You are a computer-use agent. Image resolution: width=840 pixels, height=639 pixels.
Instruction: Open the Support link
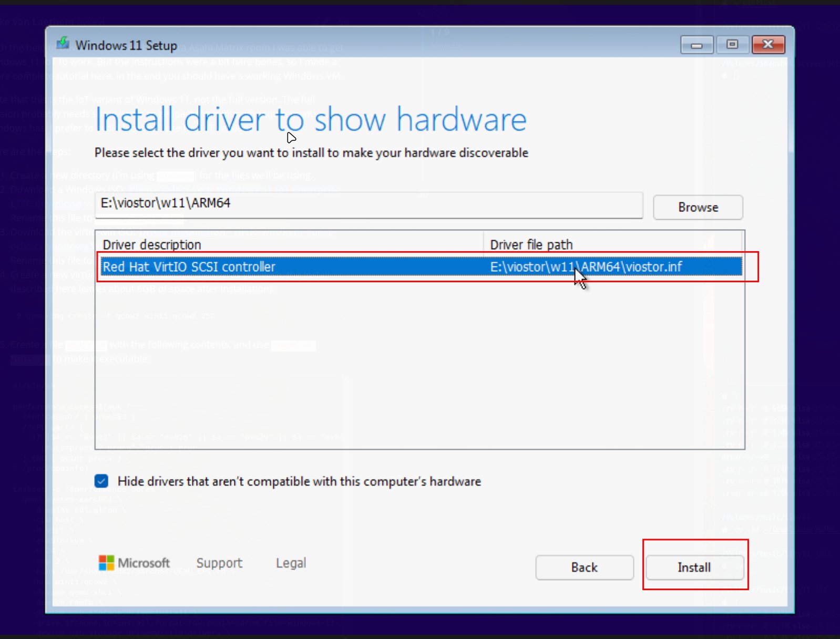click(x=219, y=563)
